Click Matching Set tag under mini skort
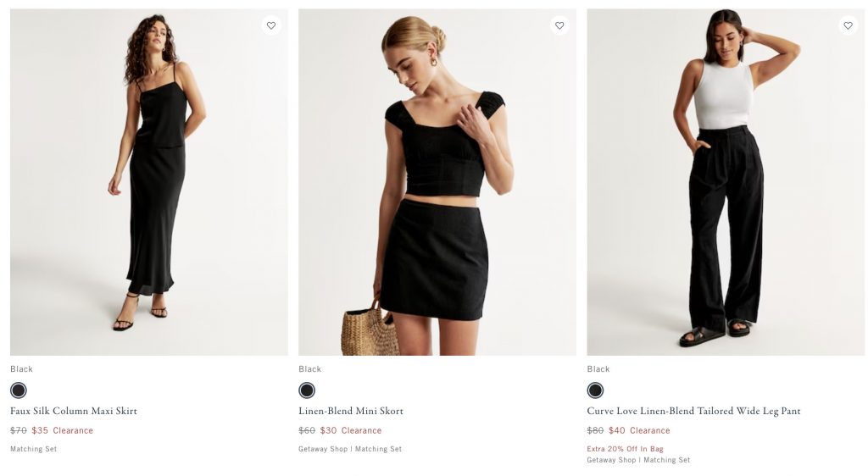This screenshot has height=476, width=868. pos(378,449)
